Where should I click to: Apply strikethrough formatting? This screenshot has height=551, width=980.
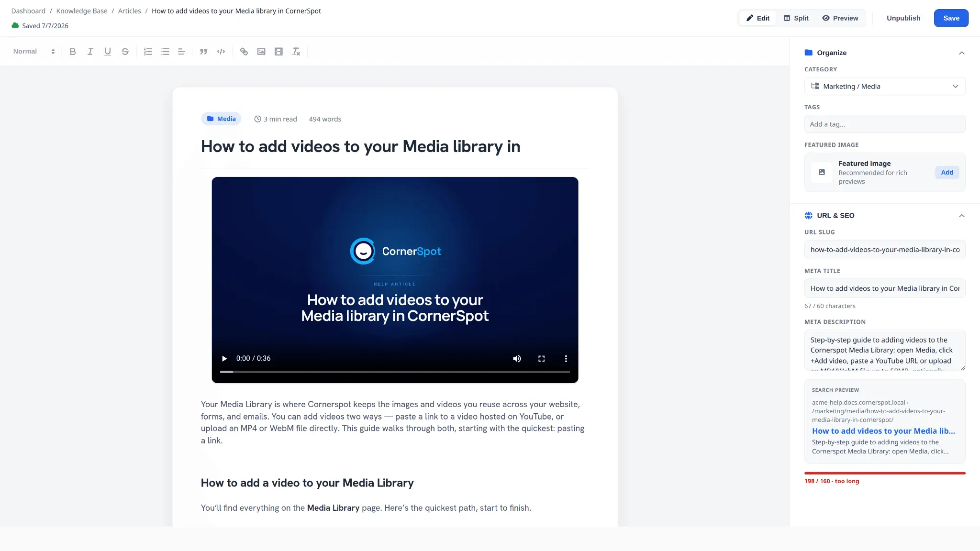(125, 52)
